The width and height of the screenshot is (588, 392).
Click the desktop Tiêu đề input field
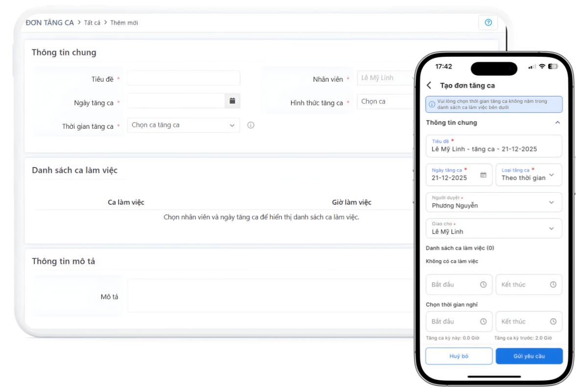point(183,78)
